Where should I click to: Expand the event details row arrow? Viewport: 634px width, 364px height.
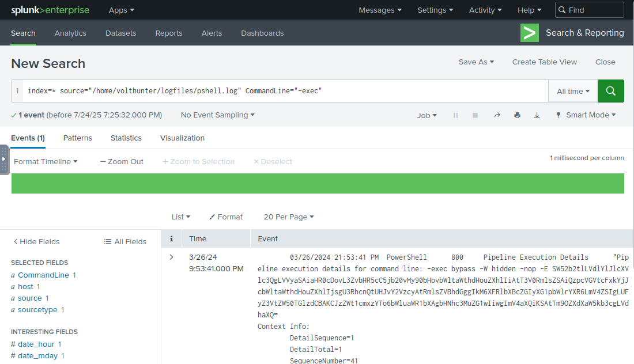[171, 257]
